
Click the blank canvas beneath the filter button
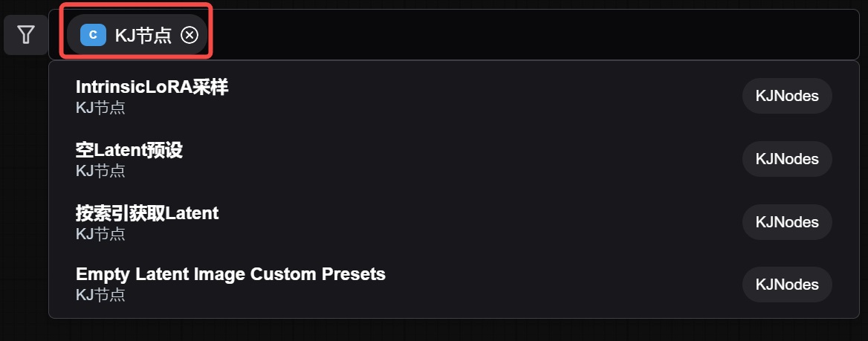(24, 186)
